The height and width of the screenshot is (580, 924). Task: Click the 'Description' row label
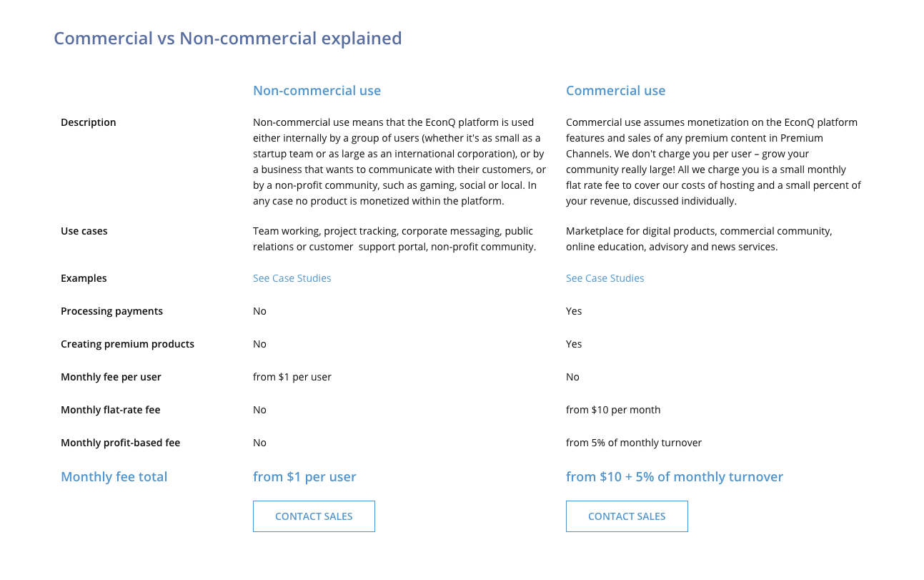[x=89, y=122]
